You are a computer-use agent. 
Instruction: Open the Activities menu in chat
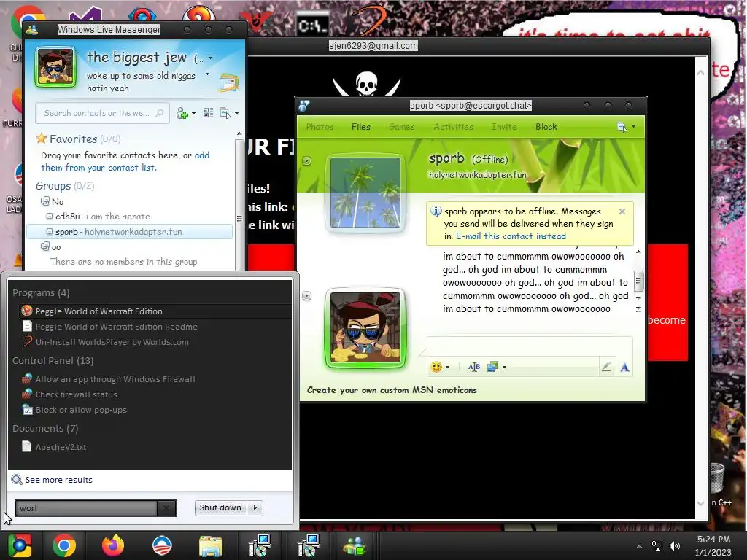tap(453, 127)
